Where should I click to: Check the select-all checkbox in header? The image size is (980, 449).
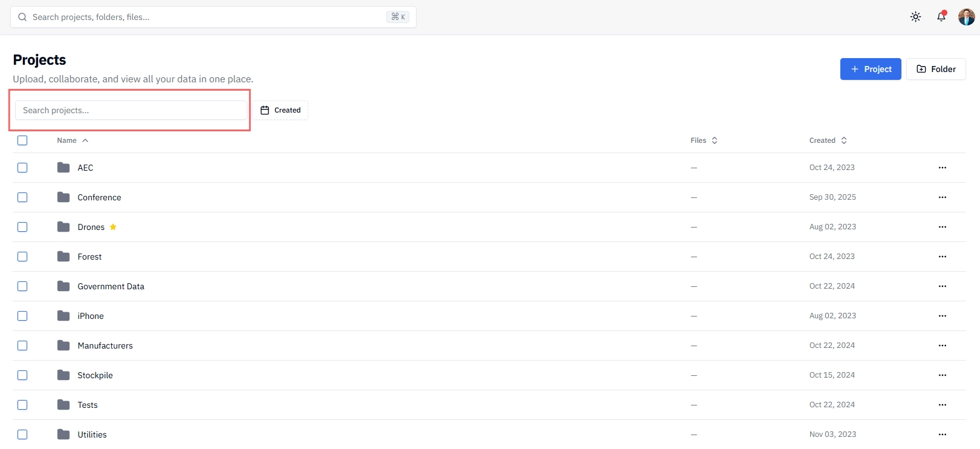pyautogui.click(x=22, y=140)
